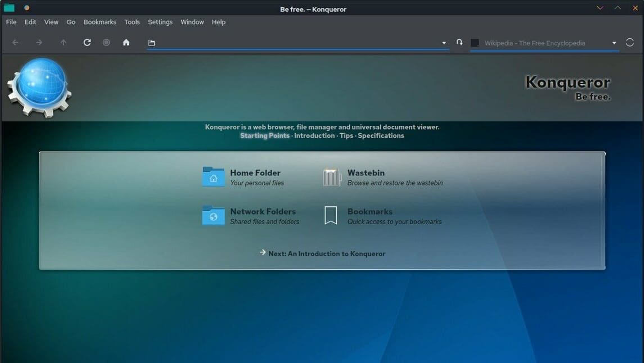Image resolution: width=644 pixels, height=363 pixels.
Task: Stop page loading with the Stop icon
Action: (x=106, y=42)
